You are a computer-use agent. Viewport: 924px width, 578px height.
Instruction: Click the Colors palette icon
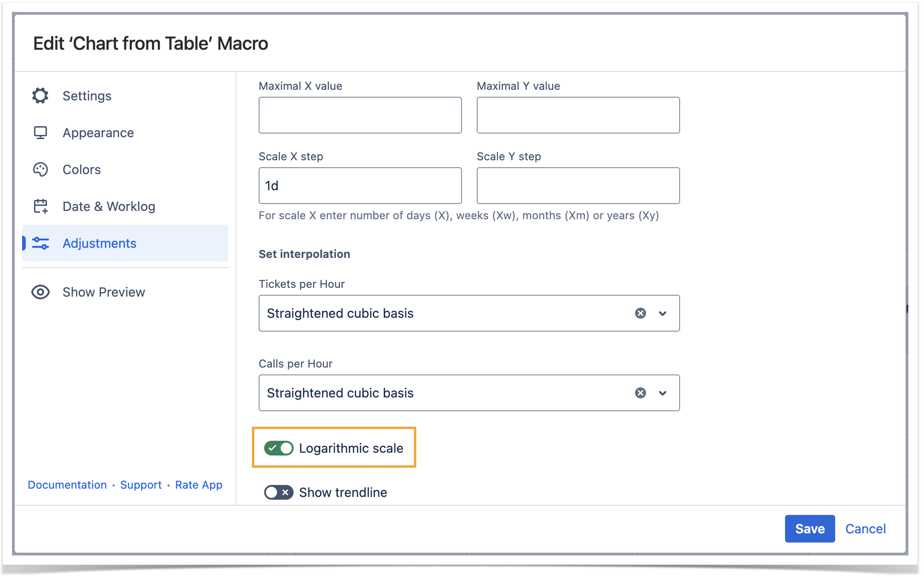40,169
